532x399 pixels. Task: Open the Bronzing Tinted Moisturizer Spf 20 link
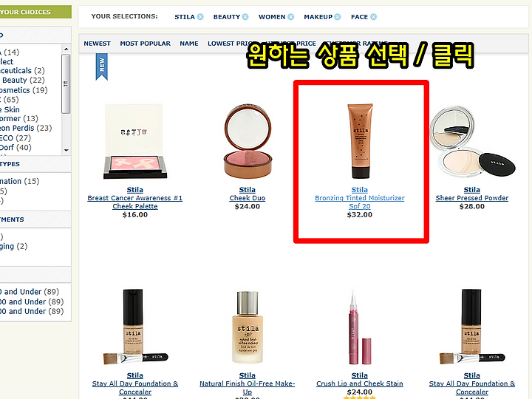[x=360, y=202]
